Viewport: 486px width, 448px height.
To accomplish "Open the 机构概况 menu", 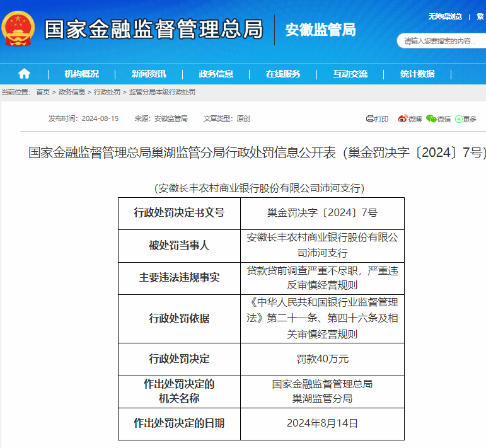I will point(81,74).
